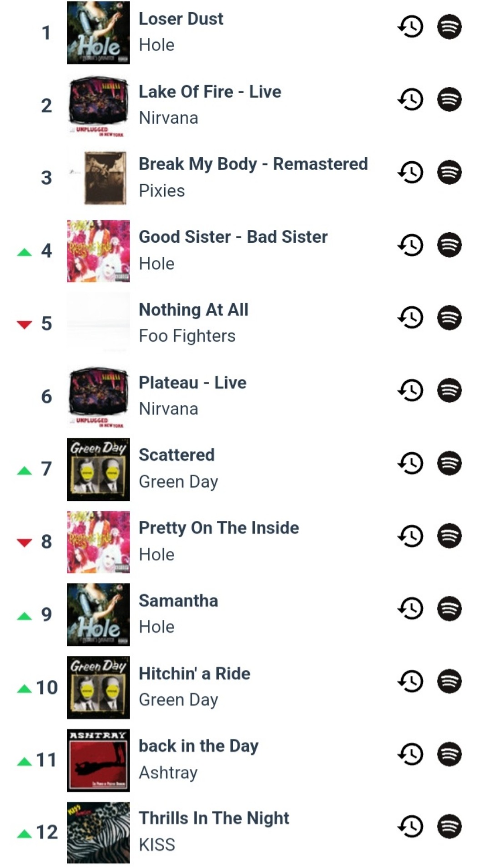Open Lake Of Fire - Live in Spotify
Screen dimensions: 482x868
[449, 100]
